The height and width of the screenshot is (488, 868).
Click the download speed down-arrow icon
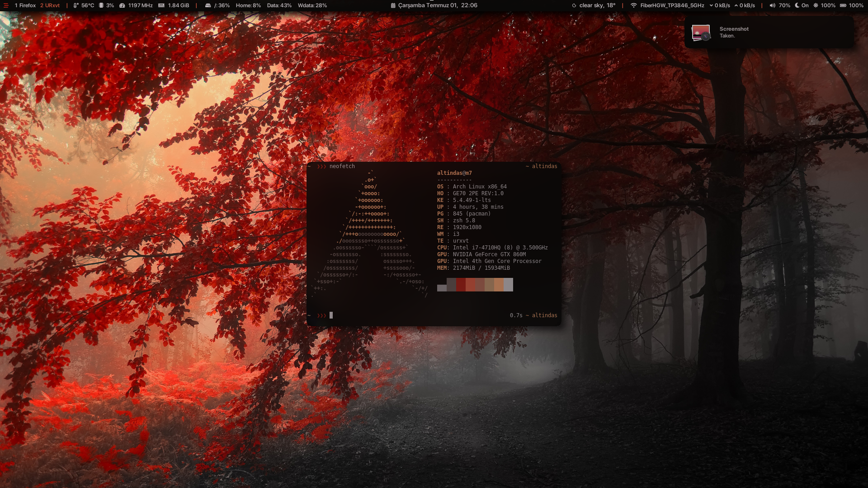pyautogui.click(x=711, y=5)
